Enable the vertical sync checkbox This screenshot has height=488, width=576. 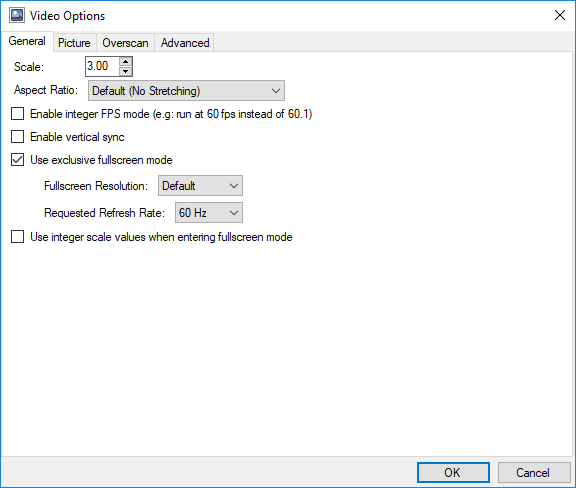point(18,137)
